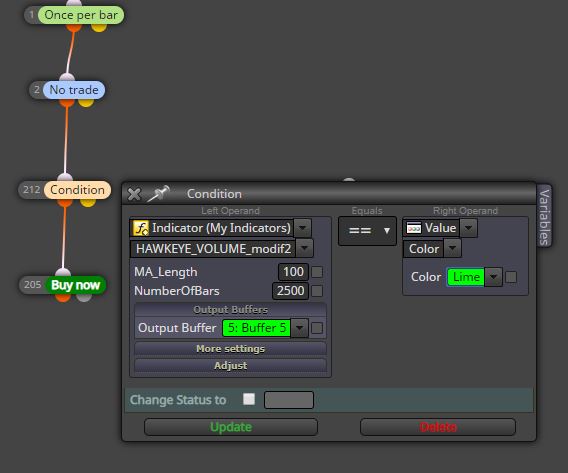568x473 pixels.
Task: Click the Left Operand heading
Action: (x=230, y=211)
